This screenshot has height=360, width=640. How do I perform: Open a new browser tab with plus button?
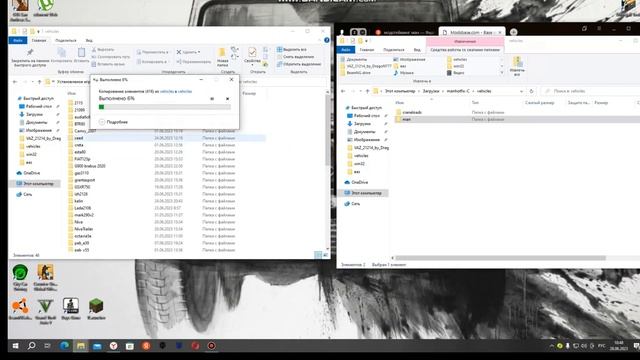tap(513, 32)
